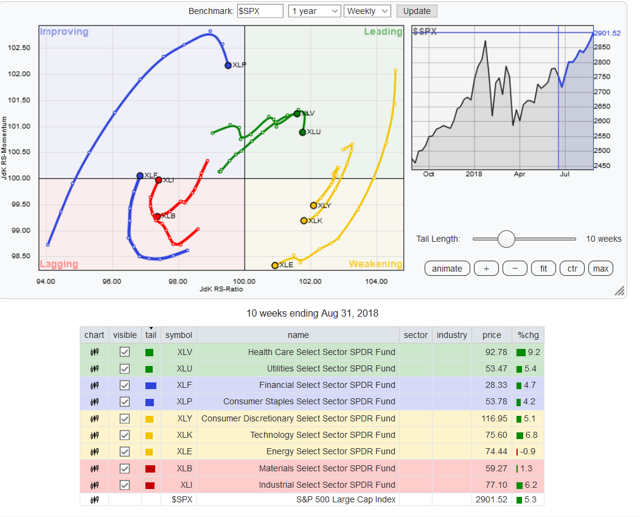The width and height of the screenshot is (640, 517).
Task: Open chart icon for XLY row
Action: click(94, 419)
